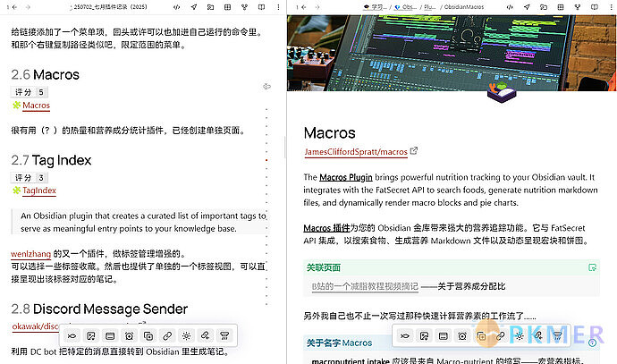The height and width of the screenshot is (364, 617).
Task: Open the okawak/disc repository link
Action: (x=36, y=326)
